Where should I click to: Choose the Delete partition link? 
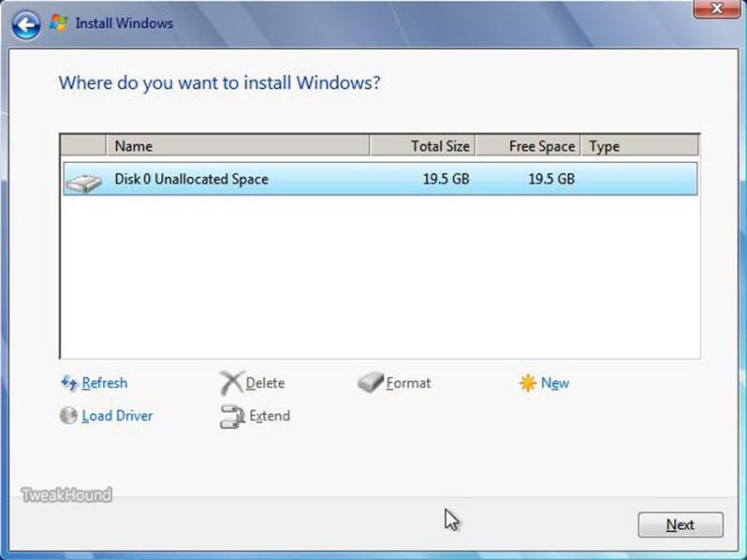coord(265,383)
